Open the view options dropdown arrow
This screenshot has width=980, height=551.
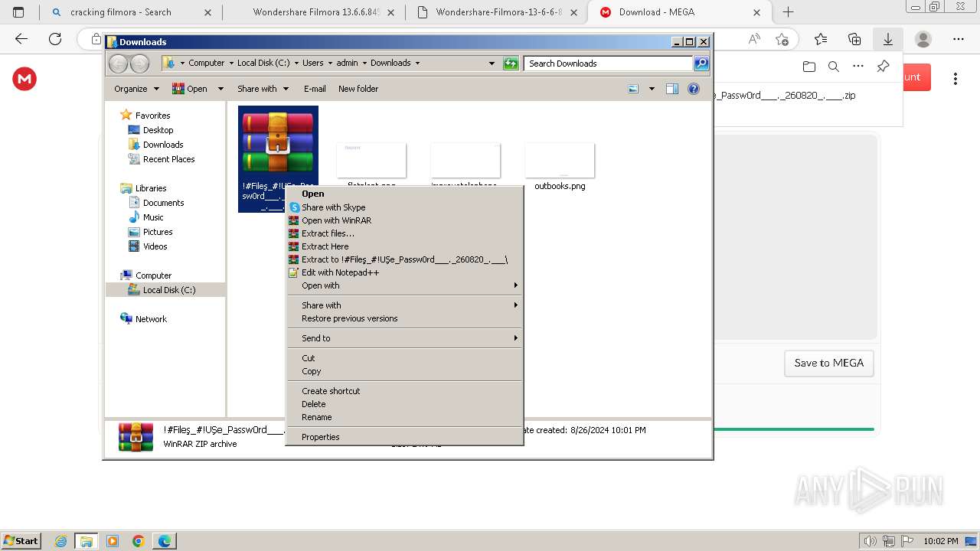652,89
